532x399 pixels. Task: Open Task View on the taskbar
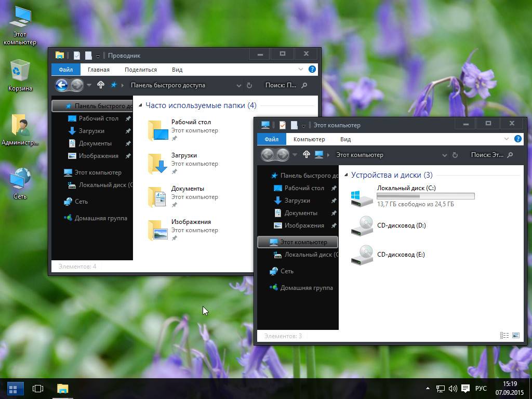[37, 388]
